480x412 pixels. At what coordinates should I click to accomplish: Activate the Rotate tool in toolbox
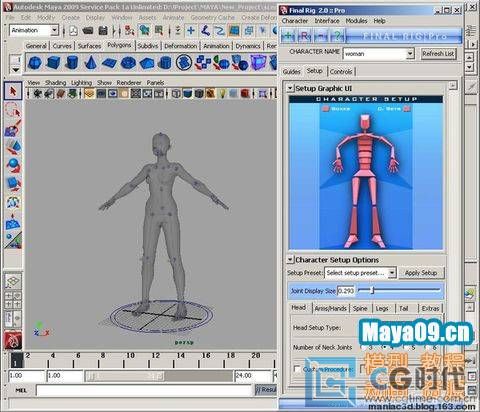13,165
